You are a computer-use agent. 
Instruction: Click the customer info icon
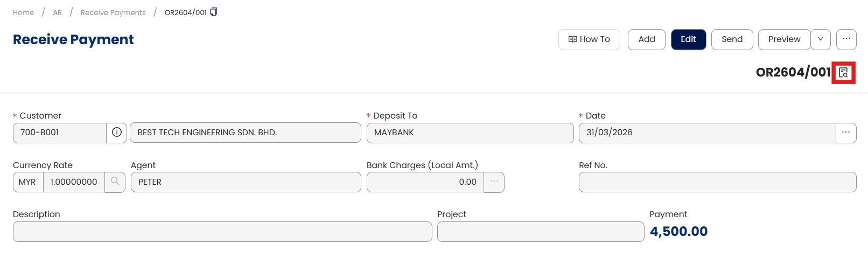click(117, 133)
